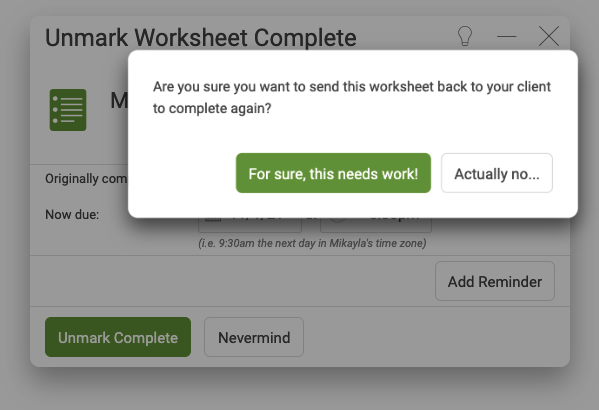Screen dimensions: 599x410
Task: Close the Unmark Worksheet Complete dialog
Action: (x=549, y=36)
